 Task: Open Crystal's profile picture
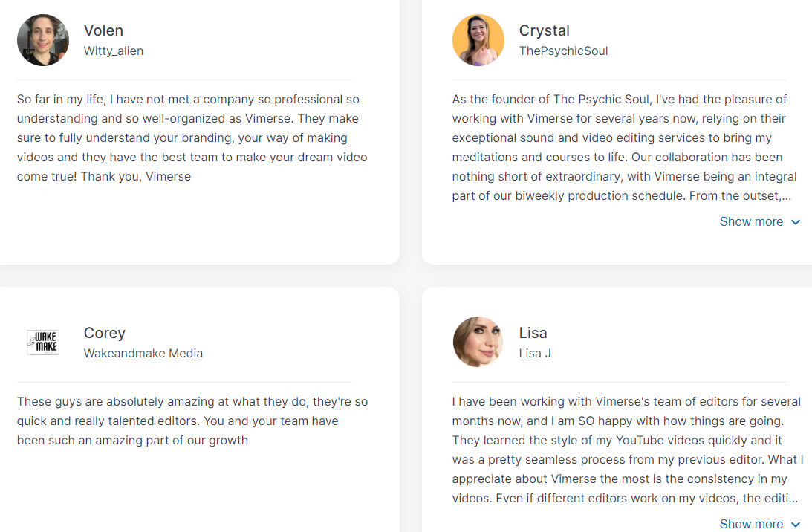tap(478, 40)
